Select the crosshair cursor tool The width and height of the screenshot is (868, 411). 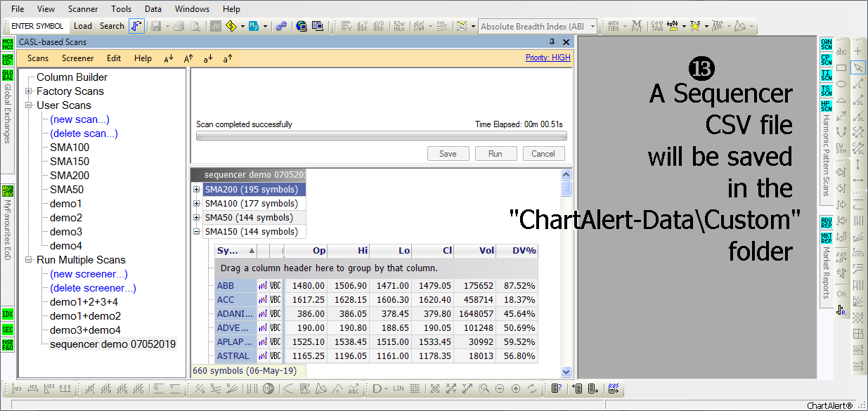coord(858,51)
